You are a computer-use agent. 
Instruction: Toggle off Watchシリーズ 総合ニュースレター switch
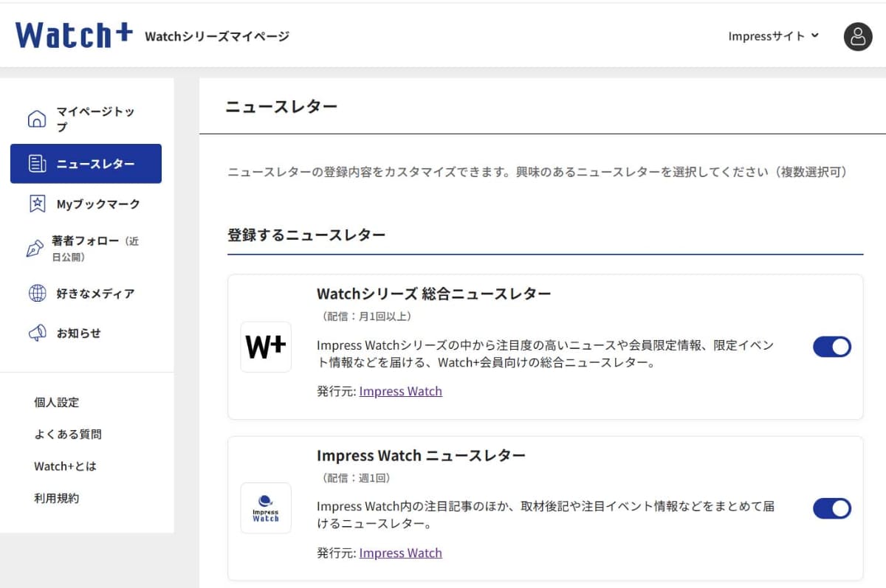832,347
